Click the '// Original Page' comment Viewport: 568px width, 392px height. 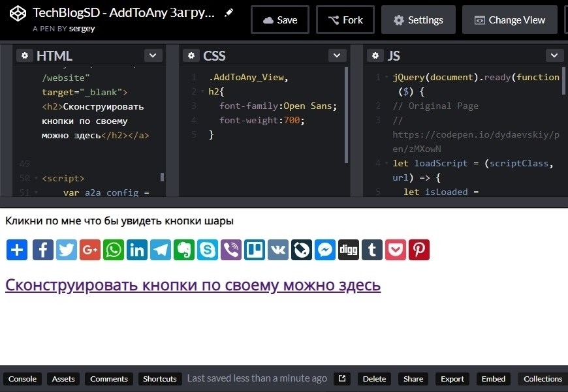click(435, 106)
